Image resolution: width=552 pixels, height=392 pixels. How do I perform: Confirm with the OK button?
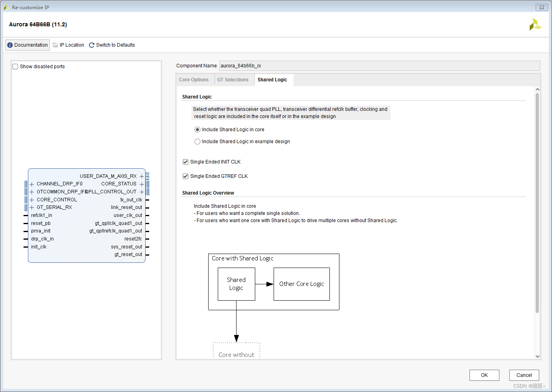484,375
